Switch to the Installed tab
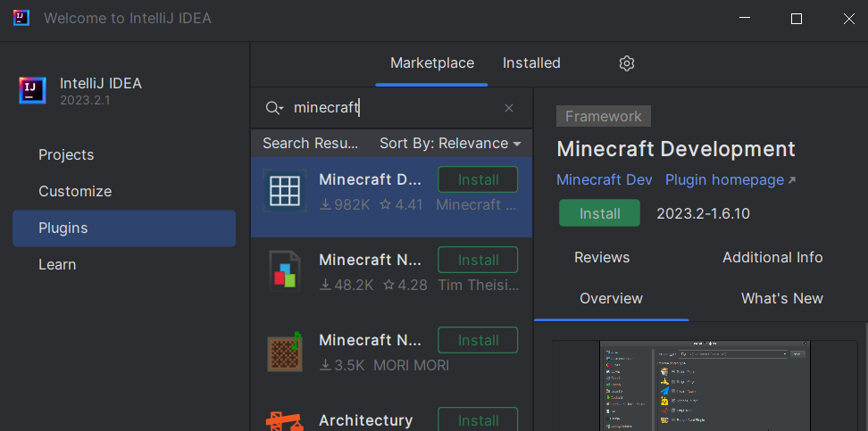The image size is (868, 431). [x=531, y=63]
